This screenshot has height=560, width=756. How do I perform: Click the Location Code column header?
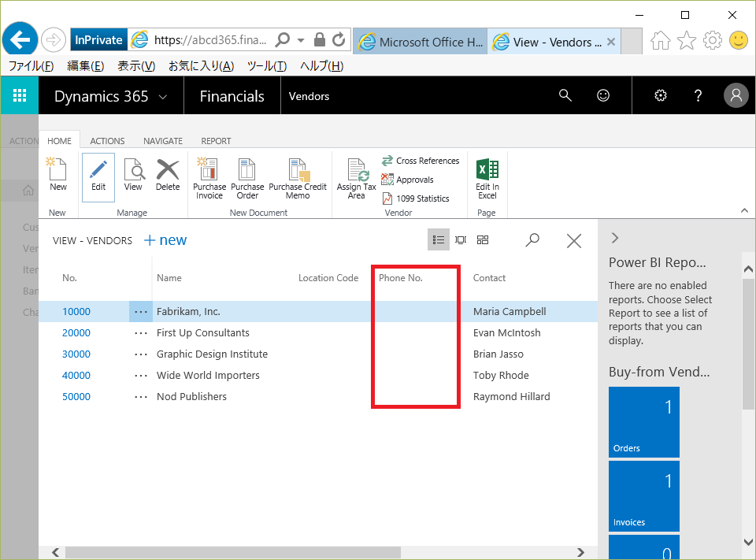328,278
